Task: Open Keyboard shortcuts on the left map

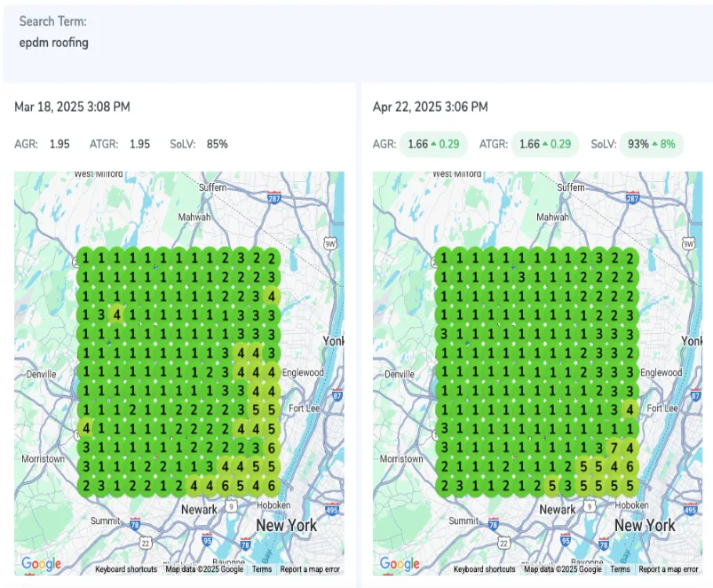Action: (x=125, y=569)
